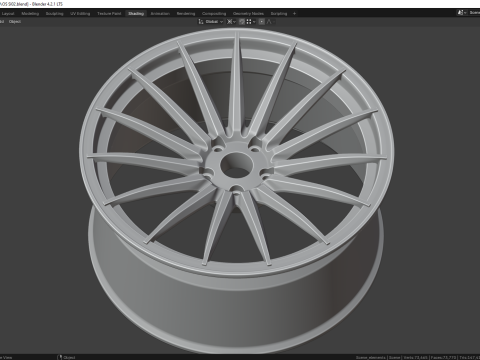Screen dimensions: 480x360
Task: Open the Rendering workspace tab
Action: click(x=186, y=14)
